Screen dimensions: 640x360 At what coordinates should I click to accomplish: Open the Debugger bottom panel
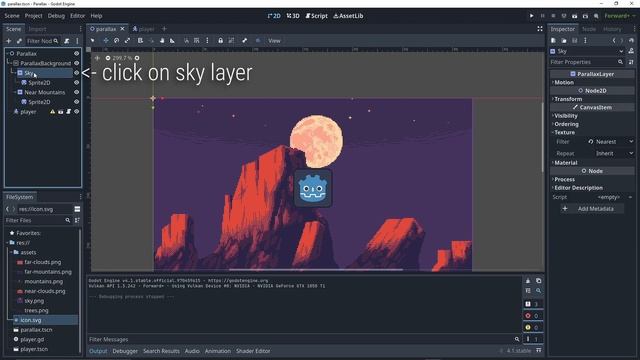(125, 351)
